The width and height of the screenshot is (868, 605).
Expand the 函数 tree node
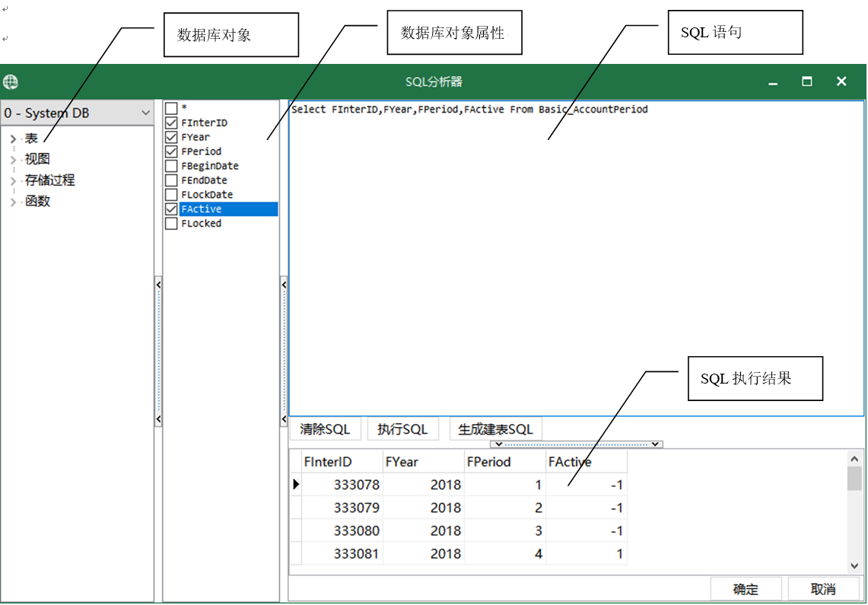click(x=13, y=202)
